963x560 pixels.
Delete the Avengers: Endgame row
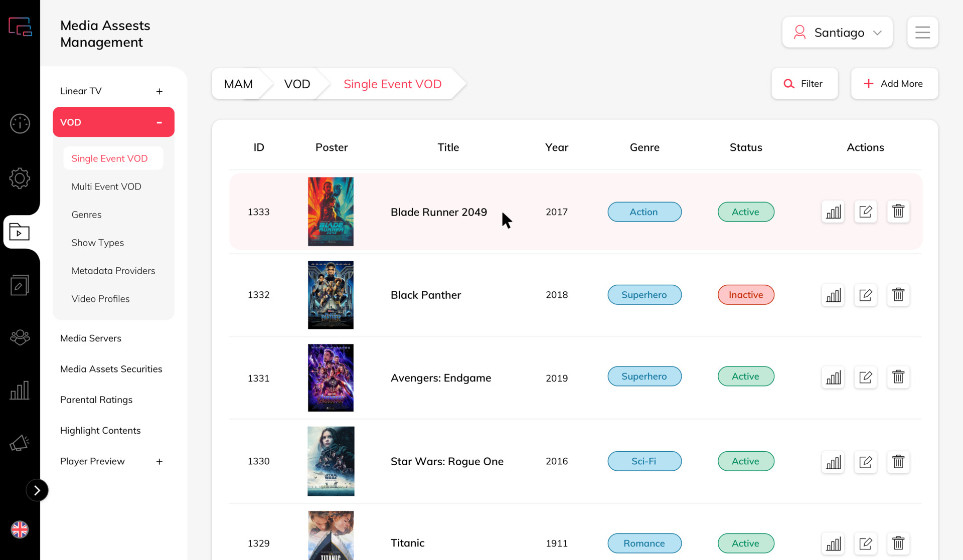coord(898,377)
